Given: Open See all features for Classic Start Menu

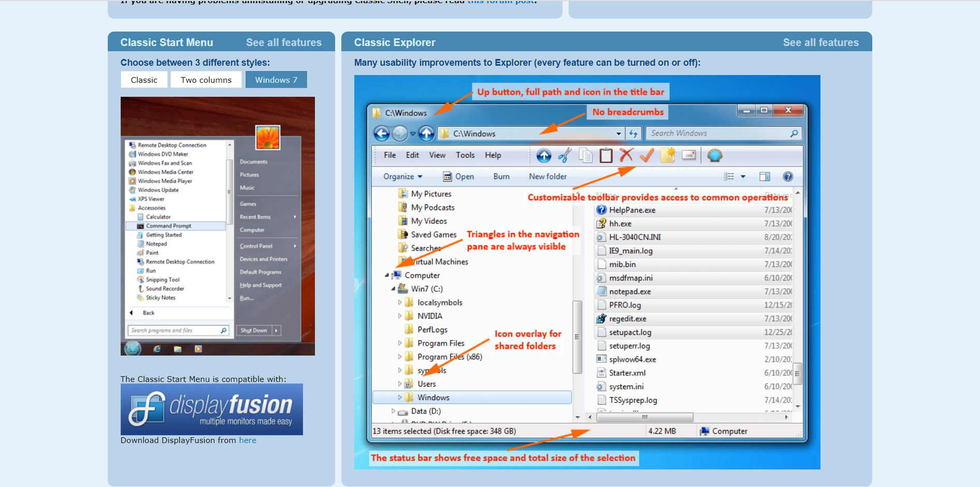Looking at the screenshot, I should [284, 42].
